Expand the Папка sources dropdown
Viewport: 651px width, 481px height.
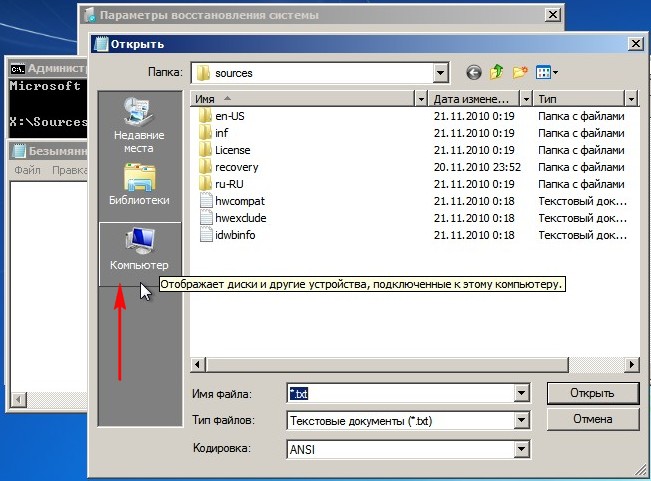point(440,73)
